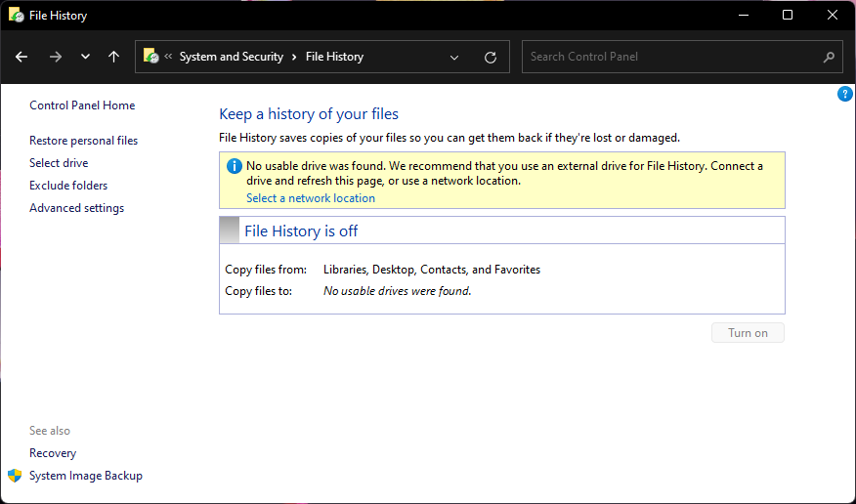Image resolution: width=856 pixels, height=504 pixels.
Task: Go up one level with Up arrow
Action: [x=113, y=57]
